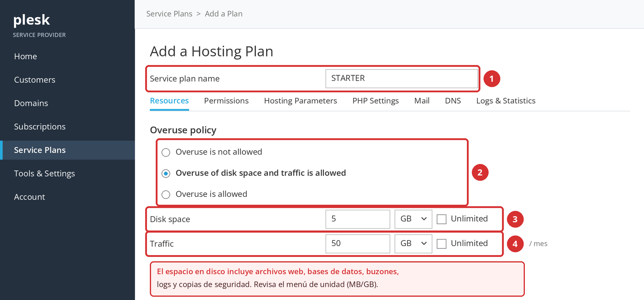Open the PHP Settings tab
The image size is (644, 300).
pos(376,101)
